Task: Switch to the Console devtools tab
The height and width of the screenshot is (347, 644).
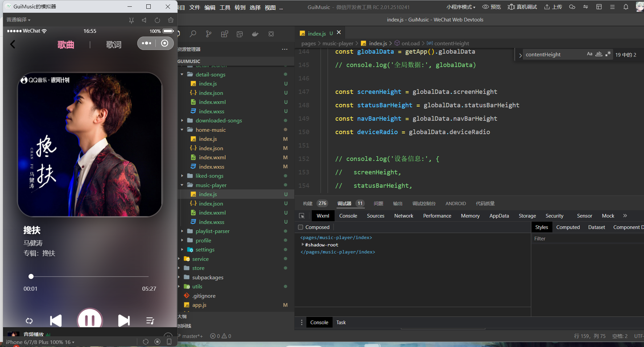Action: pos(348,216)
